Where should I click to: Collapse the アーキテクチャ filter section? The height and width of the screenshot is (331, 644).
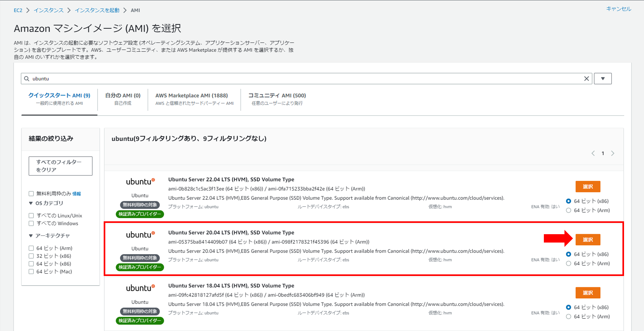(x=31, y=236)
